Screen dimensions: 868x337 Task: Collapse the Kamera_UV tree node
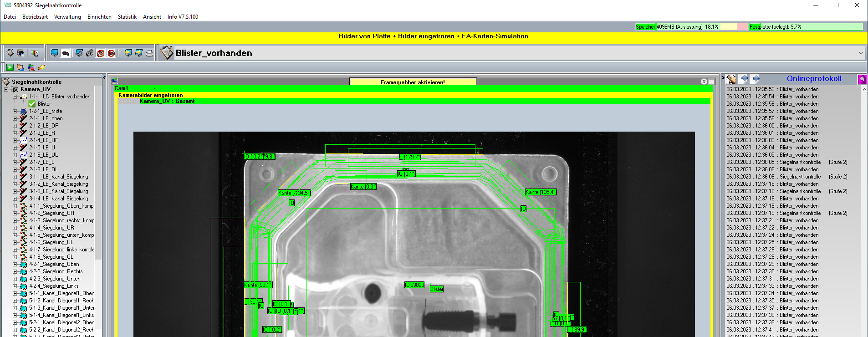coord(6,89)
